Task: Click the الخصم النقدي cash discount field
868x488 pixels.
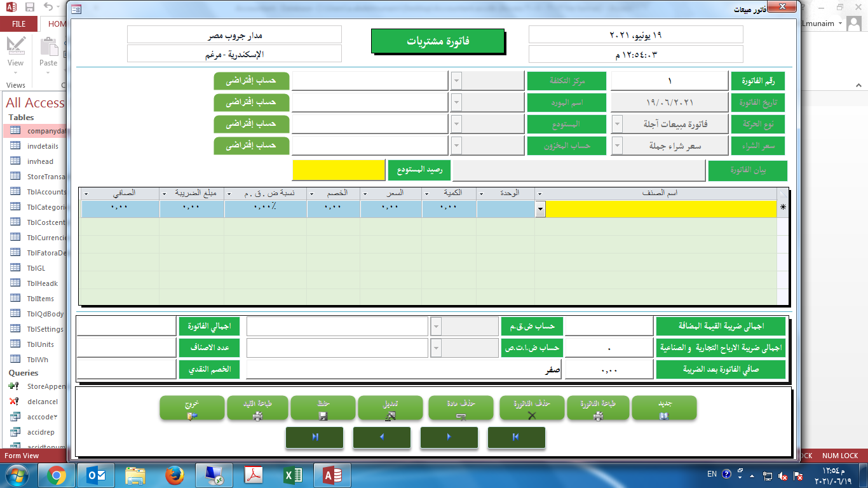Action: [x=126, y=369]
